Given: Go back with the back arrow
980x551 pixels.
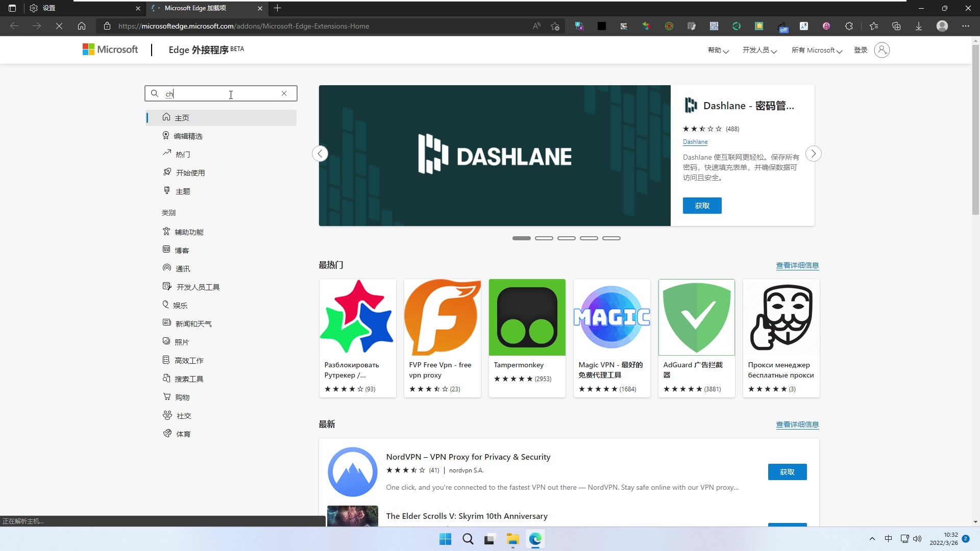Looking at the screenshot, I should pyautogui.click(x=14, y=26).
